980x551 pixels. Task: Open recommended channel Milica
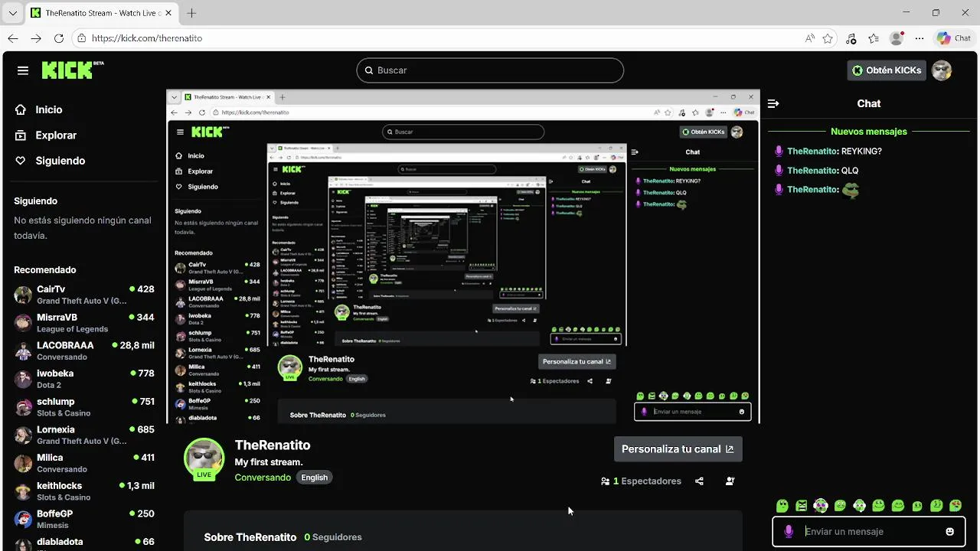tap(84, 463)
